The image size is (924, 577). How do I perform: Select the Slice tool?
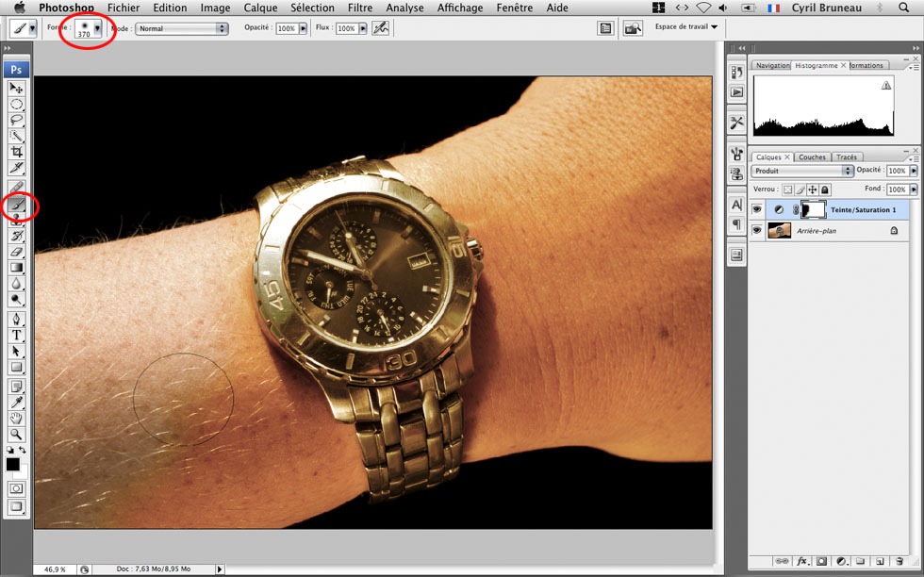pos(17,168)
